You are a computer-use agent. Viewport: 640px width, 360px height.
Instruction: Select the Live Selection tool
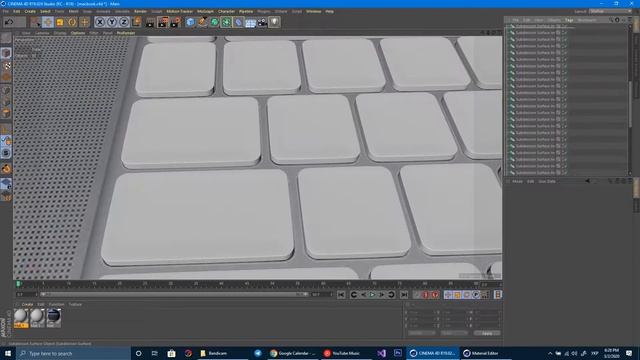(36, 22)
